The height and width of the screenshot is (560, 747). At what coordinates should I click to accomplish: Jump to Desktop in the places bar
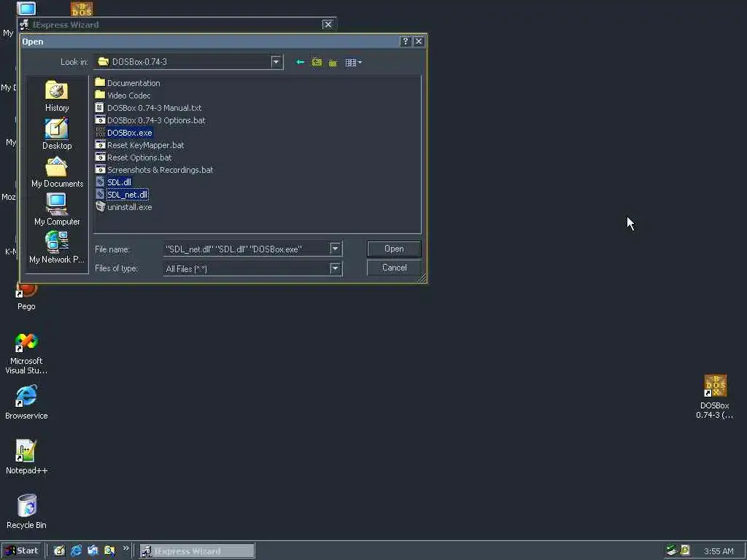tap(57, 135)
